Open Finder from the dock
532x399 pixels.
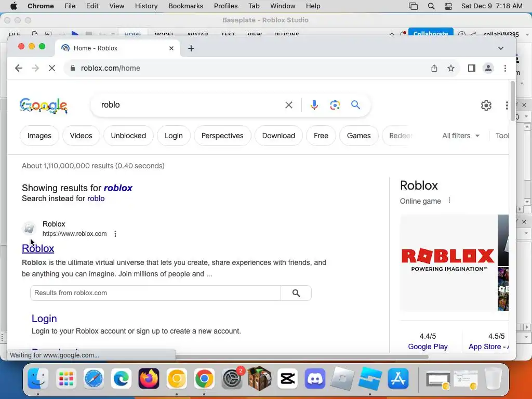click(38, 378)
